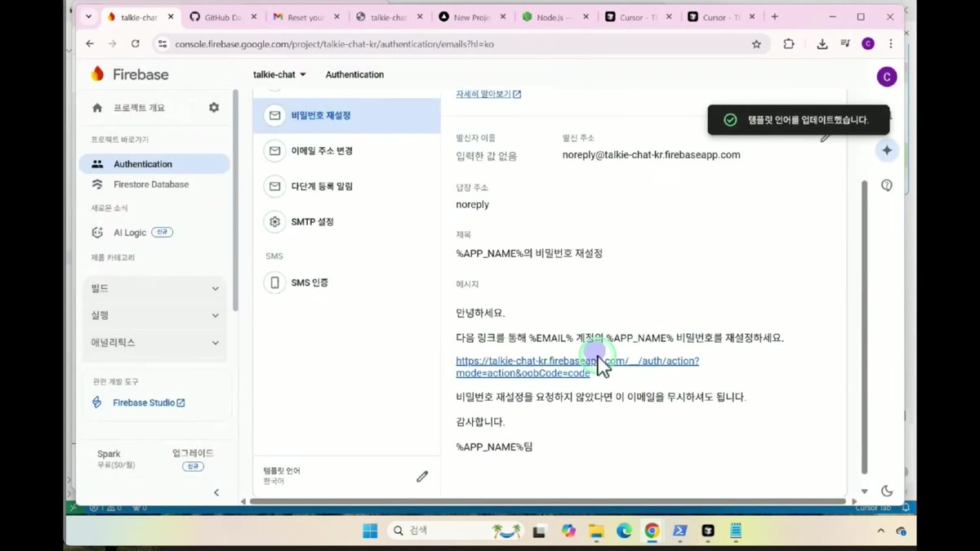This screenshot has width=980, height=551.
Task: Switch to the GitHub browser tab
Action: click(222, 17)
